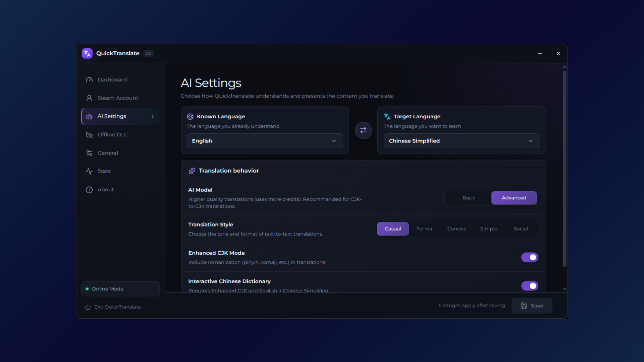Go to Steam Account section
Screen dimensions: 644x362
pos(120,98)
